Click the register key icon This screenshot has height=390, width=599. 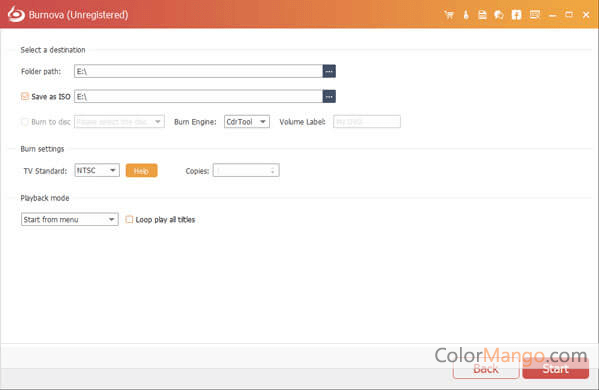click(x=466, y=15)
